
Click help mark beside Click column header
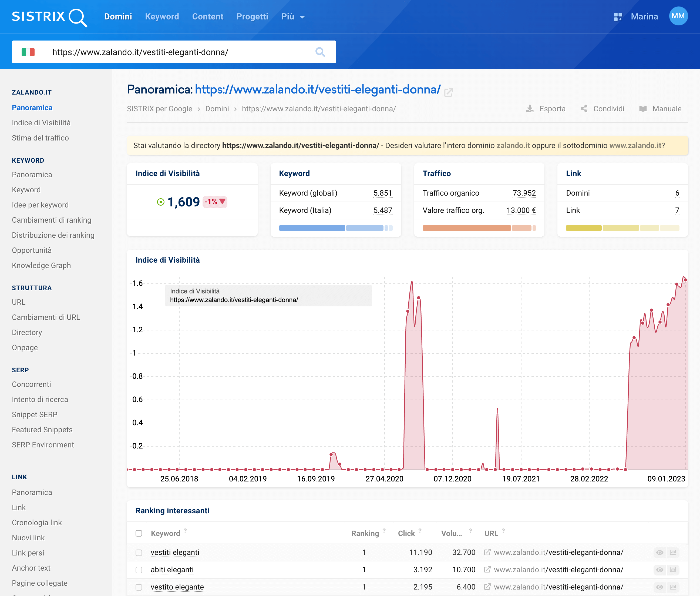pos(420,530)
